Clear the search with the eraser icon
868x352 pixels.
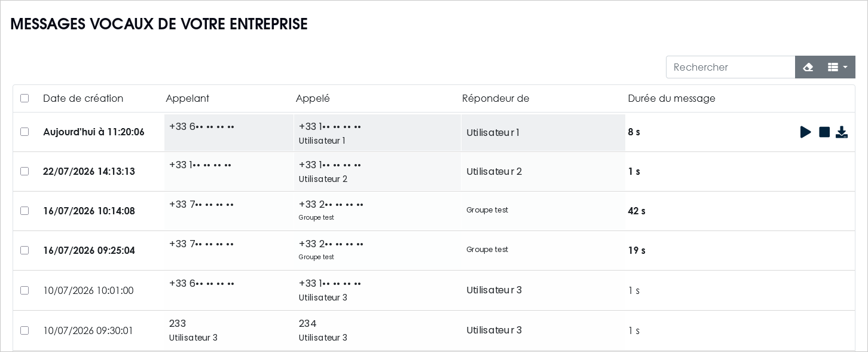(x=808, y=67)
